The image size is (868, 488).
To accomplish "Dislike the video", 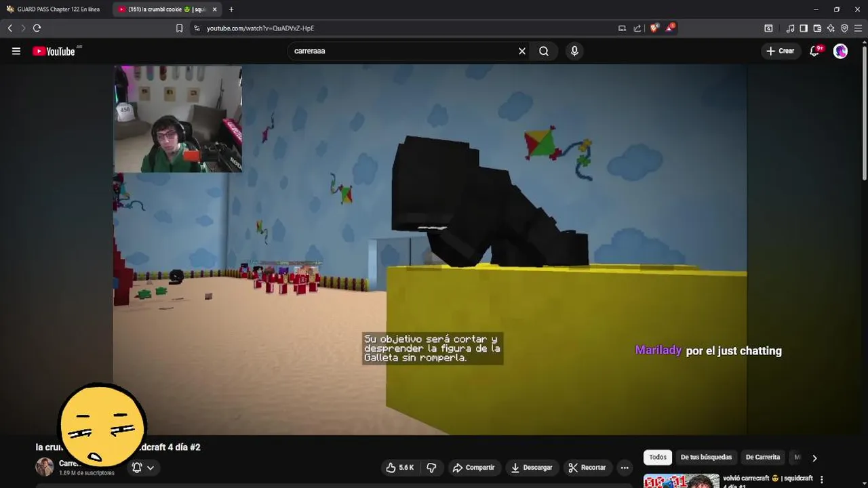I will pyautogui.click(x=431, y=468).
